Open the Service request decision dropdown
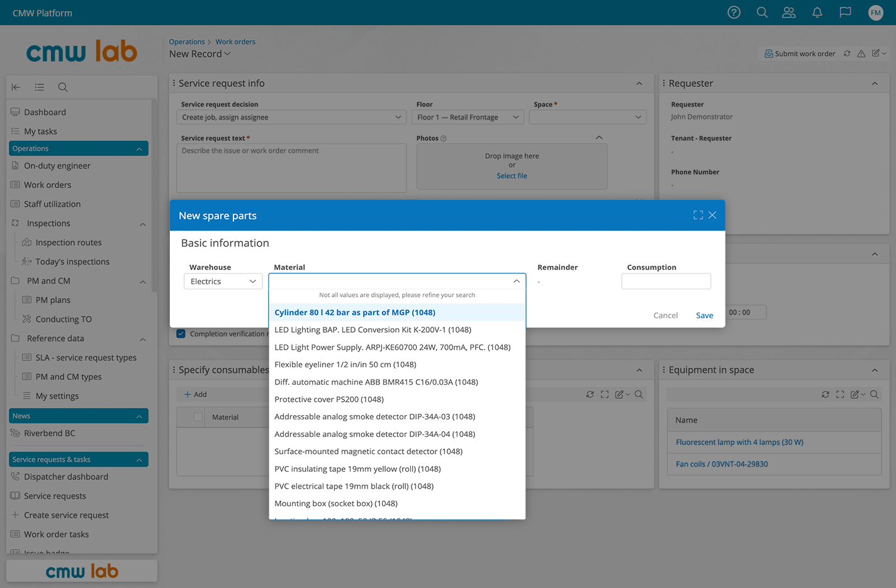The image size is (896, 588). coord(291,117)
